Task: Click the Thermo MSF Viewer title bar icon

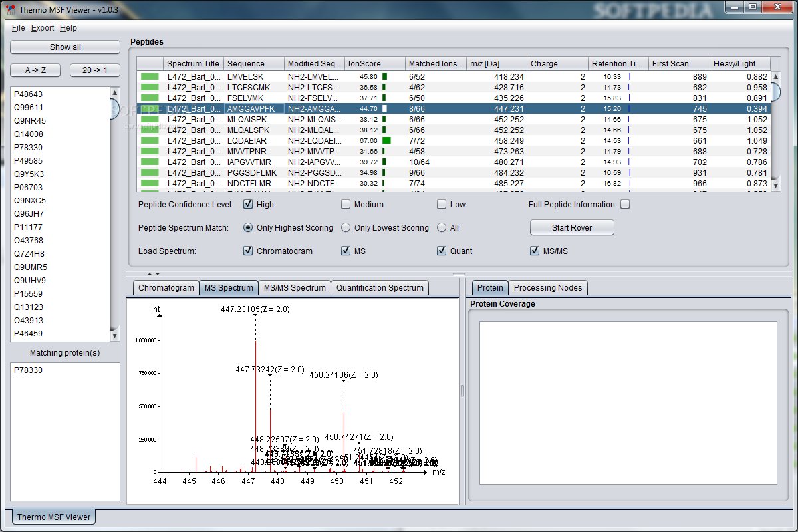Action: coord(10,9)
